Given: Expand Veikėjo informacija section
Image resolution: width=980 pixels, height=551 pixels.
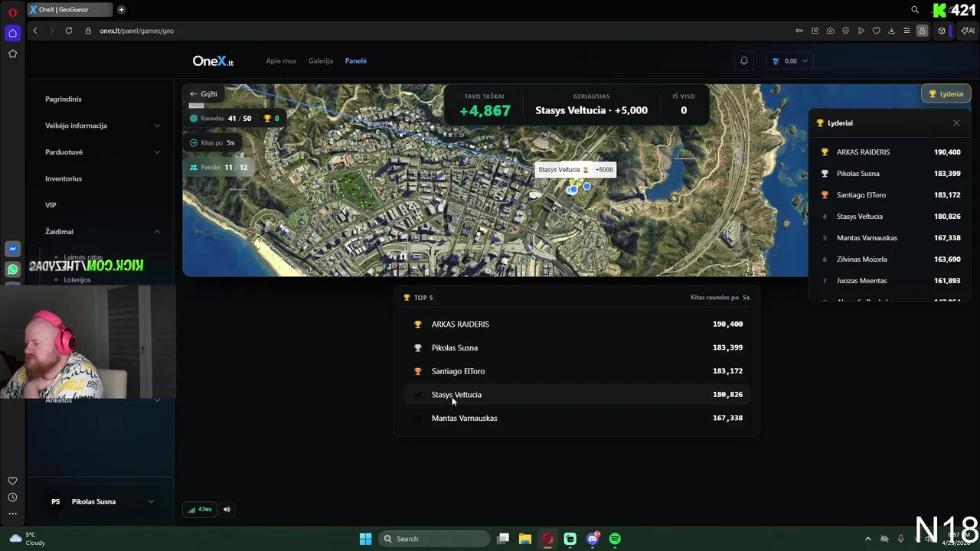Looking at the screenshot, I should tap(103, 126).
